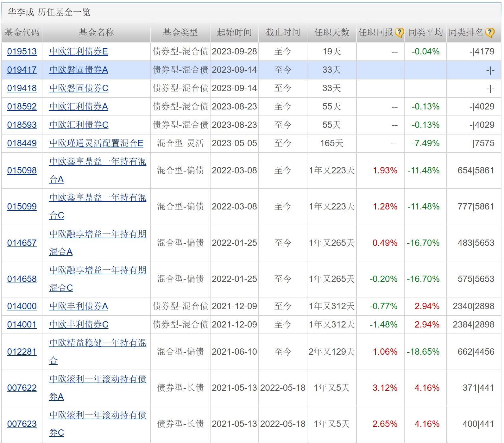Open fund code link 007623

[22, 424]
